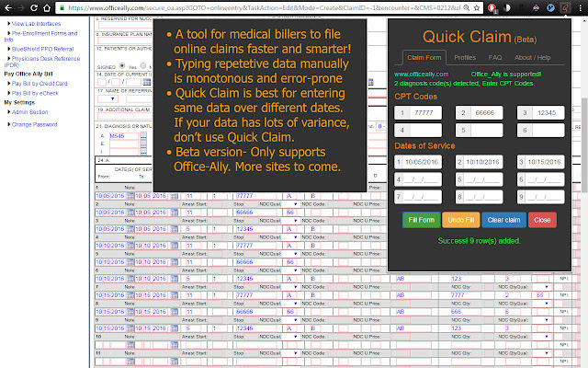Switch to the Claim Form tab
The image size is (588, 368).
(x=424, y=57)
